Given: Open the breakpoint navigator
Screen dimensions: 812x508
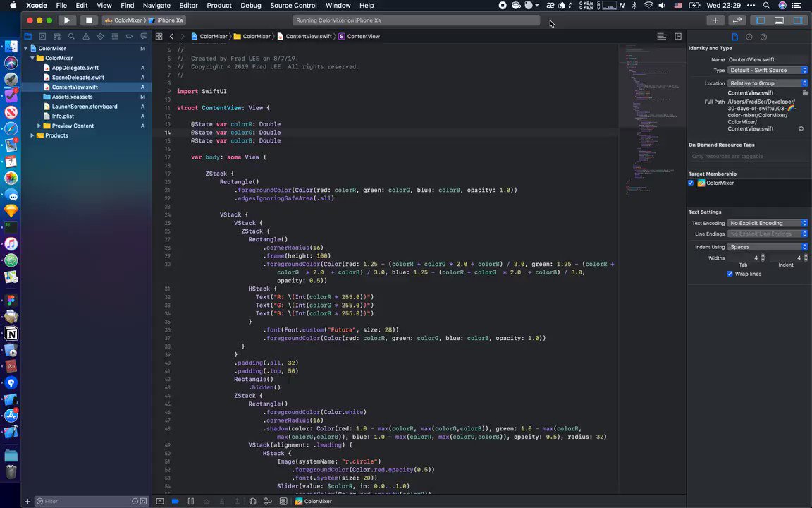Looking at the screenshot, I should 130,36.
